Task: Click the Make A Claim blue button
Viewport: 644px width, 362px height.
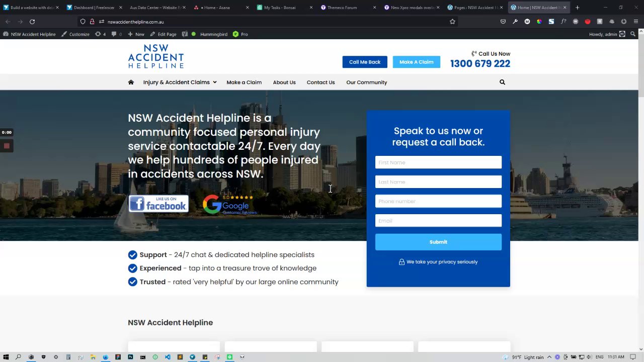Action: (416, 62)
